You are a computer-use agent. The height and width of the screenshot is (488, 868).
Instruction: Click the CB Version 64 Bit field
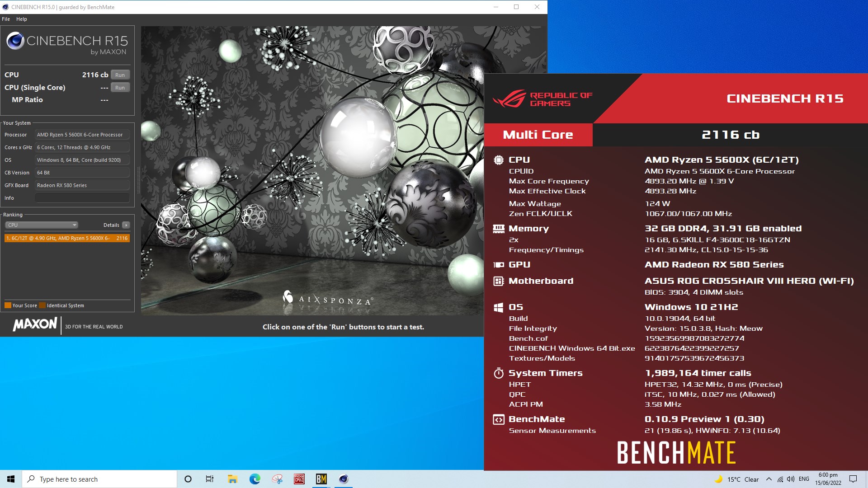(82, 173)
